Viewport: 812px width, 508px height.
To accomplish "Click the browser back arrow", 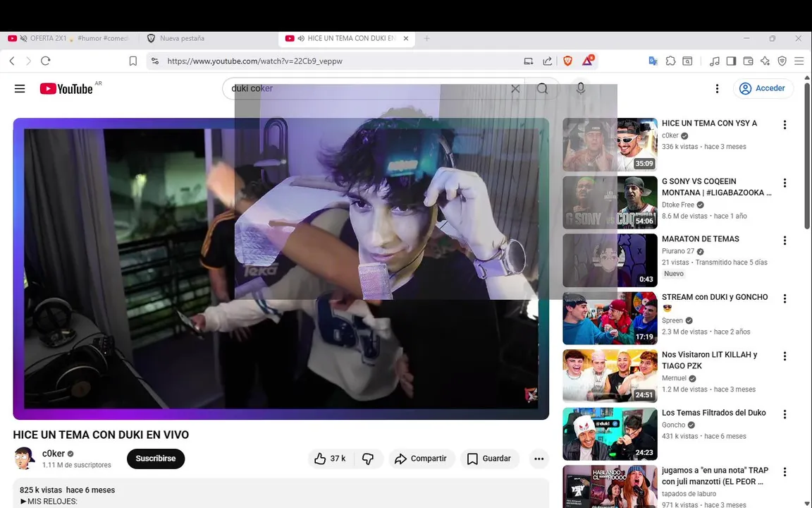I will [13, 61].
